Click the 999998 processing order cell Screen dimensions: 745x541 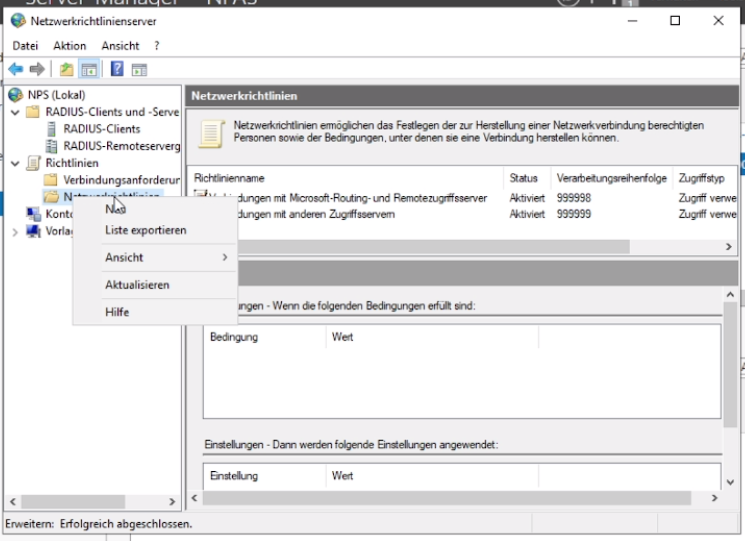tap(574, 198)
